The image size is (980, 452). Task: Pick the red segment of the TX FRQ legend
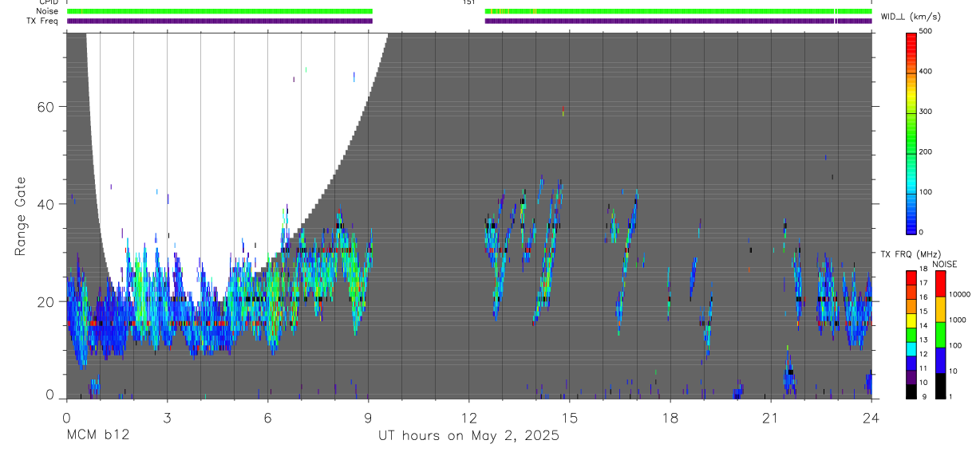911,277
